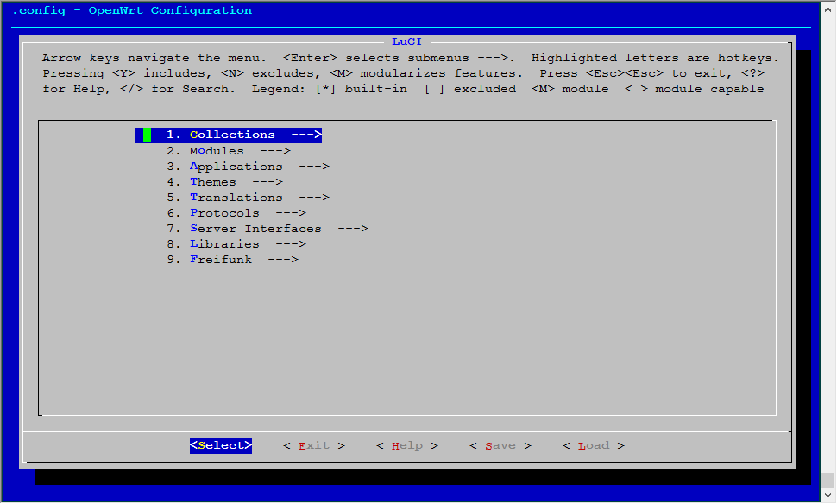Image resolution: width=837 pixels, height=504 pixels.
Task: Click the Exit button
Action: (314, 446)
